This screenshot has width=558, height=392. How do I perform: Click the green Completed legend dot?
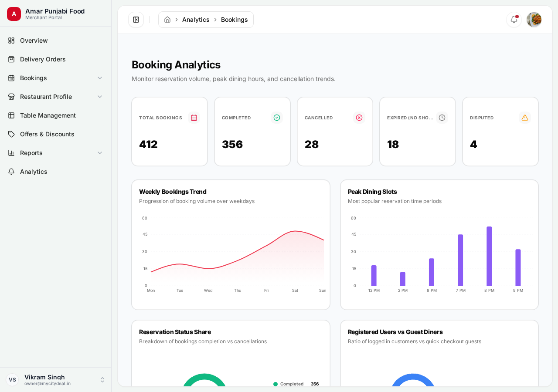click(x=276, y=384)
